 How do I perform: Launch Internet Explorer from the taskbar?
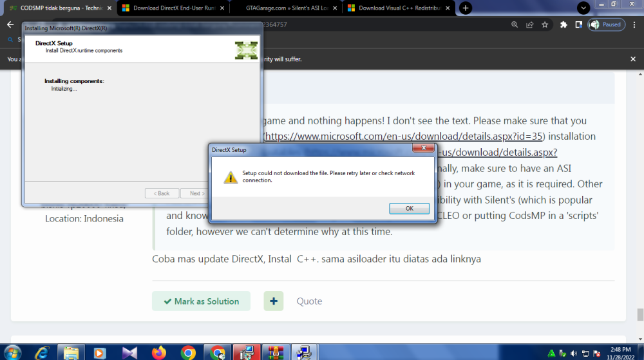click(x=42, y=353)
